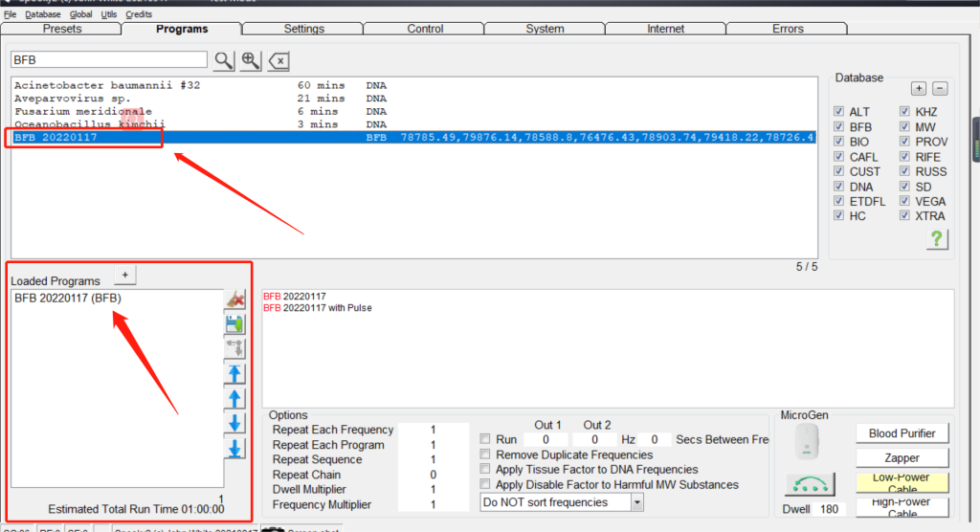This screenshot has width=980, height=532.
Task: Open the Utils menu
Action: tap(108, 14)
